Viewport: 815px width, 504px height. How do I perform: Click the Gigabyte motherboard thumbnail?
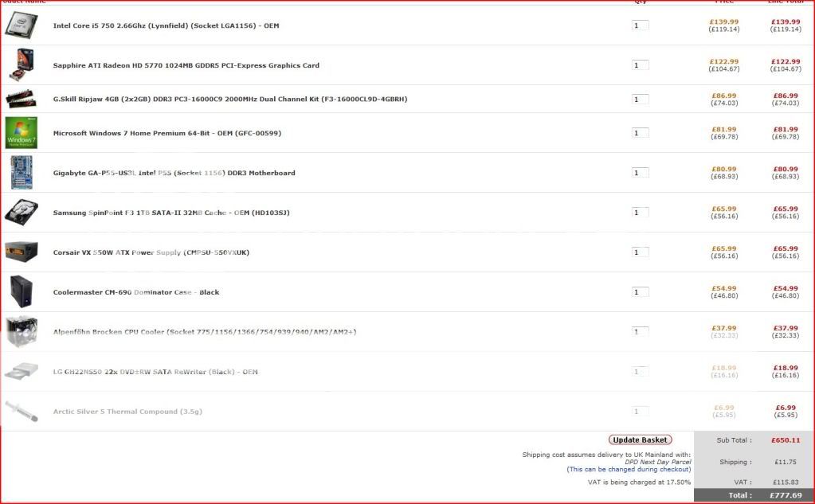coord(21,173)
